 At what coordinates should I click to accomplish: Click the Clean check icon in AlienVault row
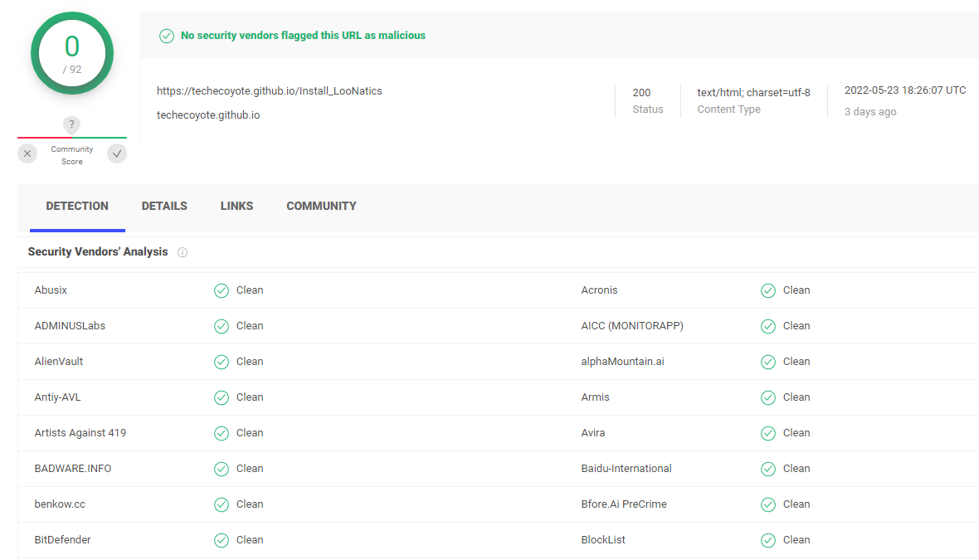coord(222,362)
